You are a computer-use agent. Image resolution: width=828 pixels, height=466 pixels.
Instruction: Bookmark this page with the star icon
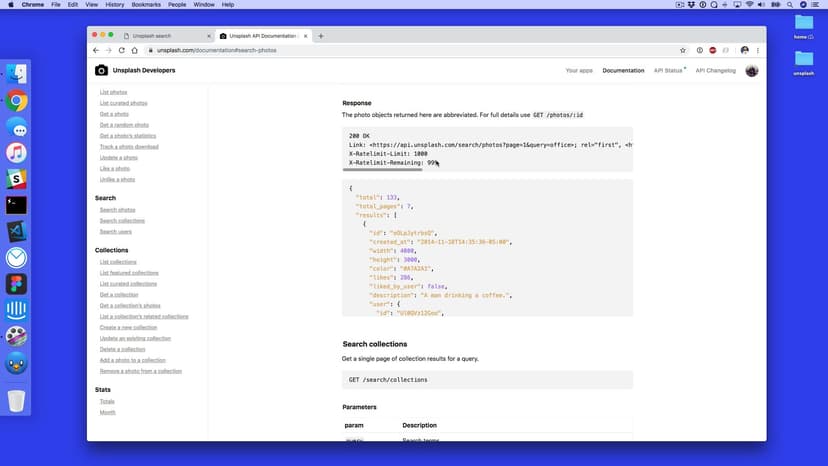click(x=683, y=50)
